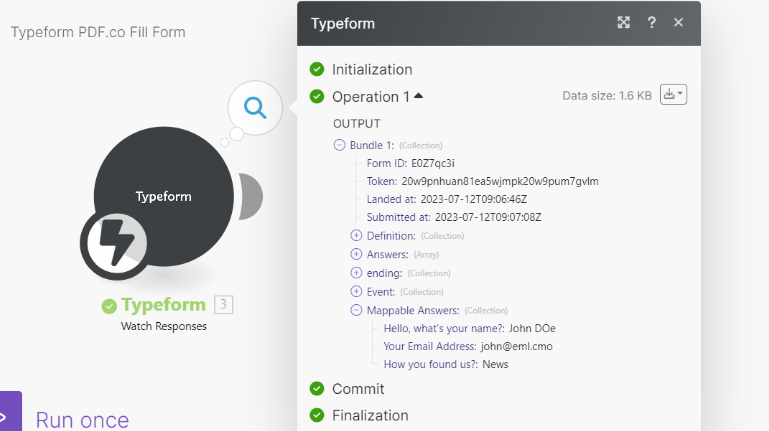Close the Typeform output panel
The width and height of the screenshot is (769, 431).
pyautogui.click(x=678, y=23)
